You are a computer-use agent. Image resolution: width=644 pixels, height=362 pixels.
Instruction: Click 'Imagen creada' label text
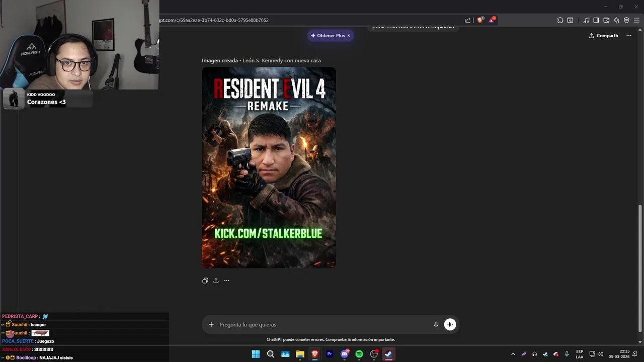pyautogui.click(x=220, y=60)
